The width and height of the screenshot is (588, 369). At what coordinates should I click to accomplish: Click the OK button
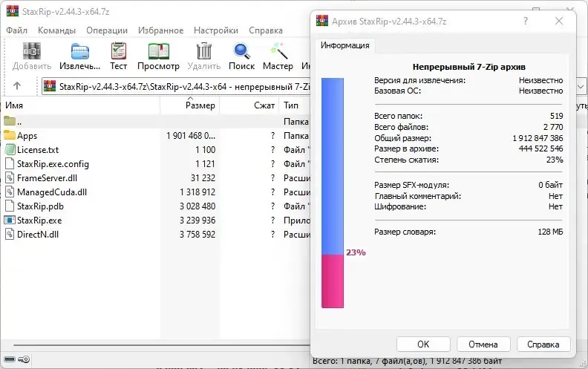click(x=423, y=344)
